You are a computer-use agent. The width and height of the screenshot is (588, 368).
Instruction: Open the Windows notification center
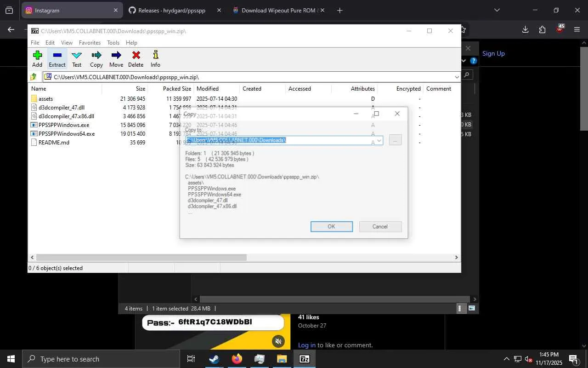(x=573, y=359)
